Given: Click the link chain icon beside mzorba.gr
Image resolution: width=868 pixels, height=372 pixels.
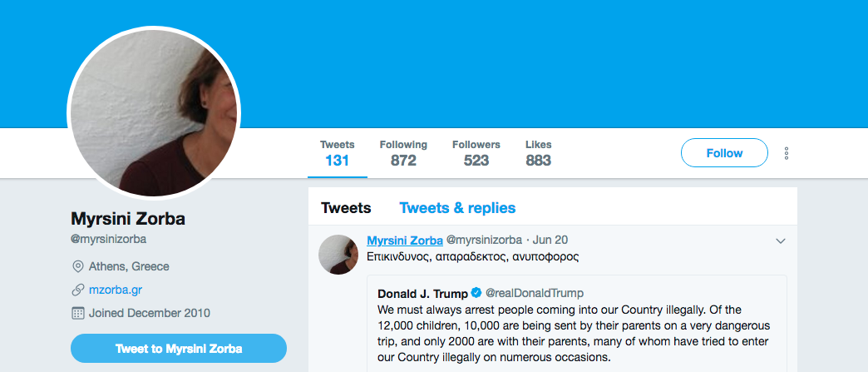Looking at the screenshot, I should coord(78,290).
